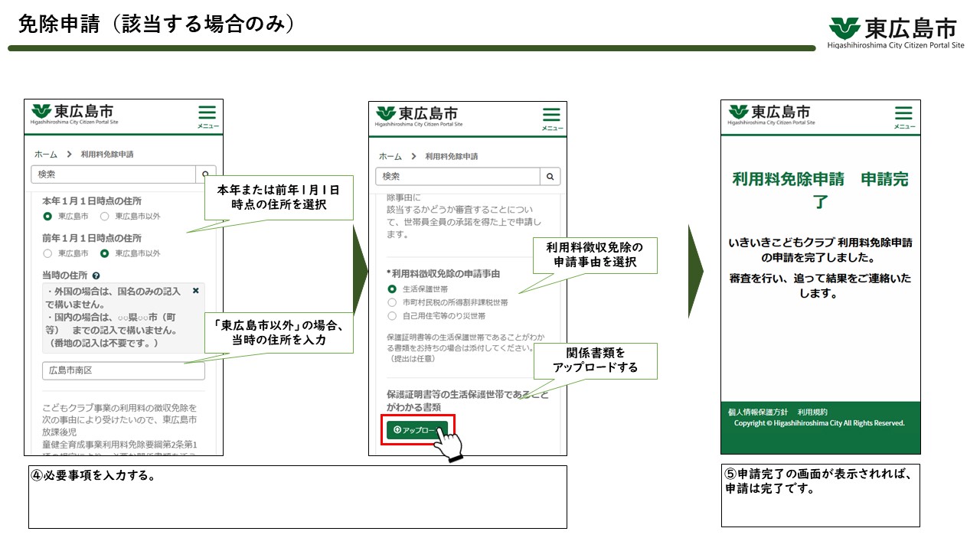Close the address note tooltip with the × icon

point(194,289)
